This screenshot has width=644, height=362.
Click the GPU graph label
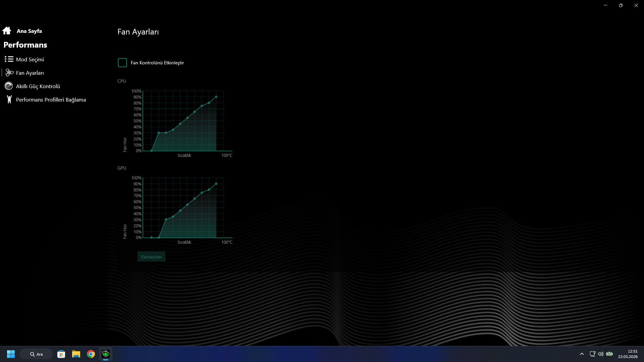click(x=122, y=168)
